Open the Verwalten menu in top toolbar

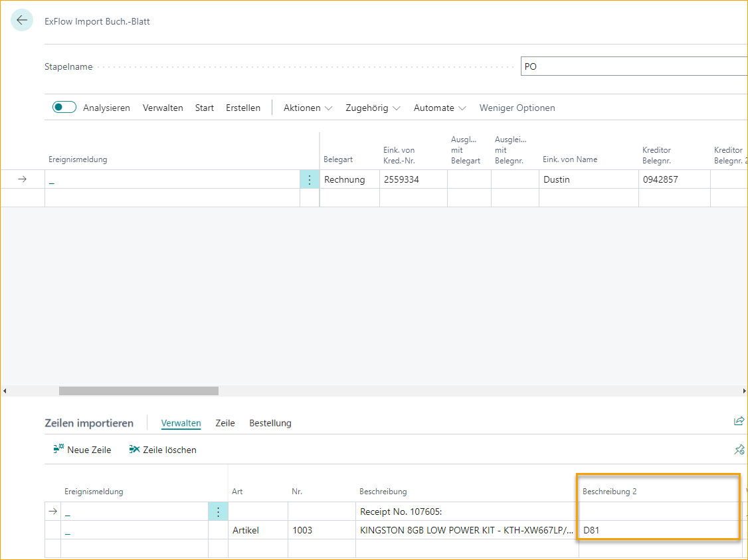[x=163, y=108]
